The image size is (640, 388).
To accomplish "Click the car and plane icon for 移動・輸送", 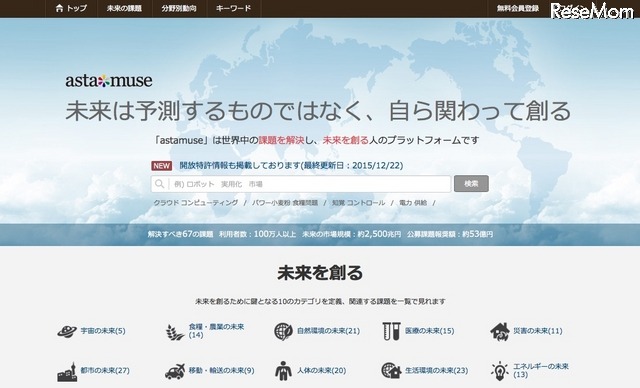I will [x=175, y=371].
